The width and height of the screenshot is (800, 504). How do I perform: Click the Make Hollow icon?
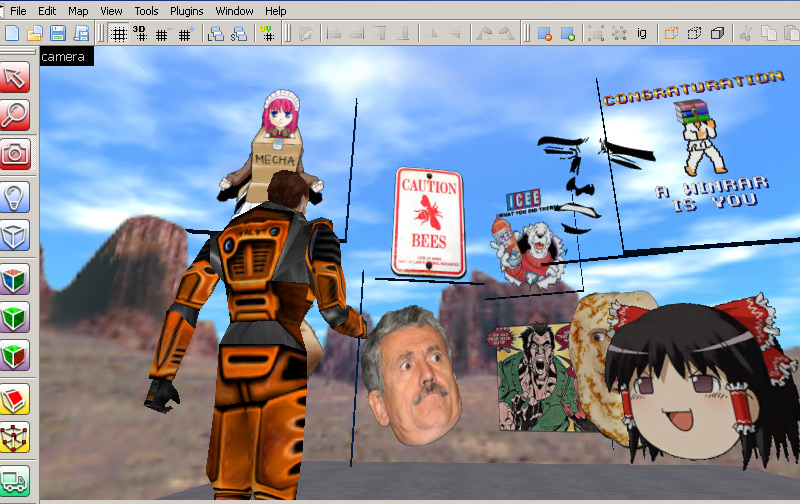click(567, 34)
